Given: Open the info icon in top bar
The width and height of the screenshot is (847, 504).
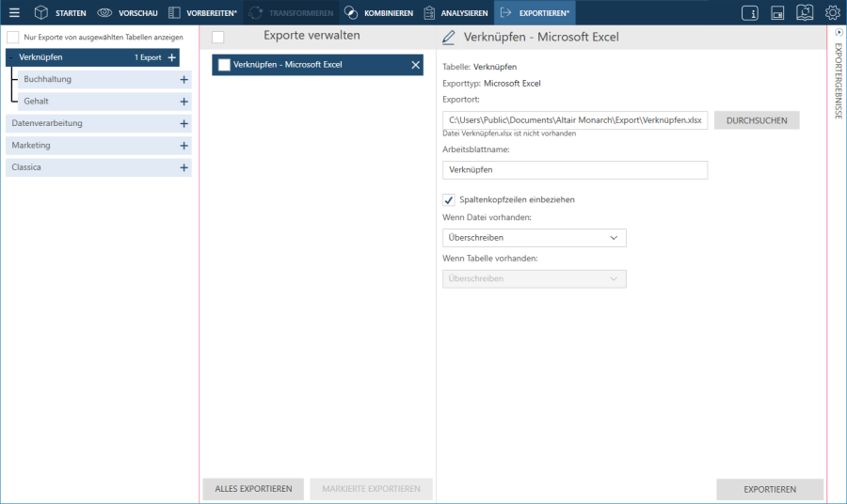Looking at the screenshot, I should [750, 13].
